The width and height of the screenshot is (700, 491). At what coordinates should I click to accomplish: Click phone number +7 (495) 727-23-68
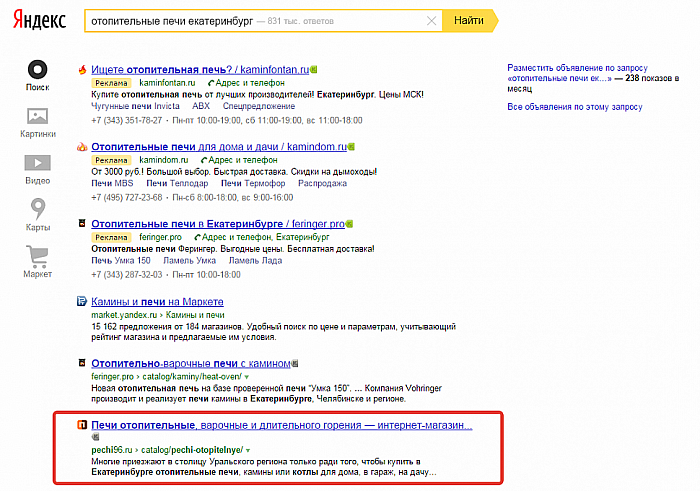(126, 198)
